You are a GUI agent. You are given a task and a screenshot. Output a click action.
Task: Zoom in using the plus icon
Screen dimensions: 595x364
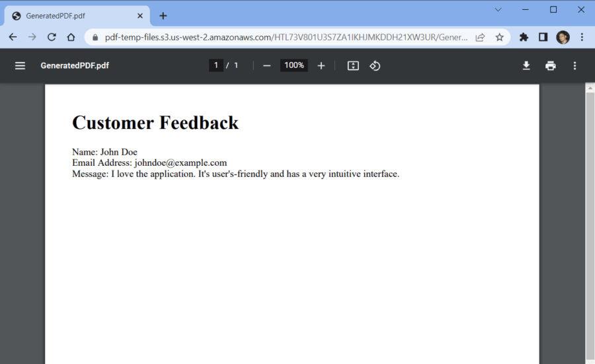coord(321,65)
